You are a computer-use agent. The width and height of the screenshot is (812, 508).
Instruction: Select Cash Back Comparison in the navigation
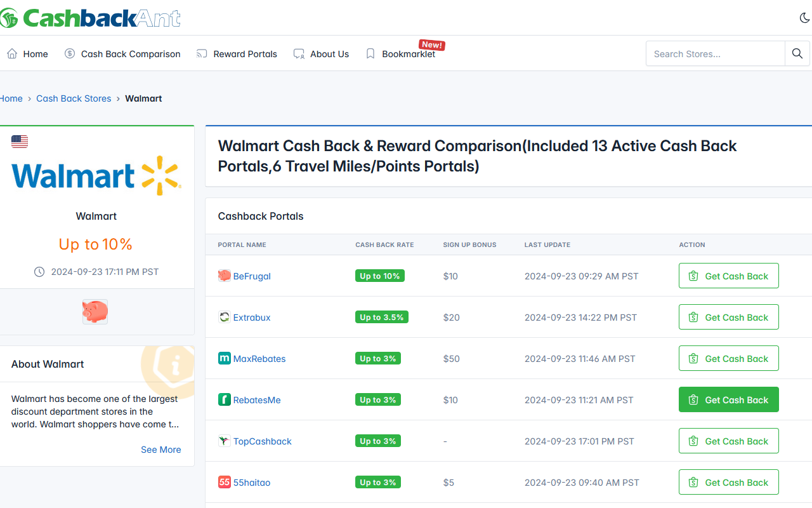click(130, 54)
